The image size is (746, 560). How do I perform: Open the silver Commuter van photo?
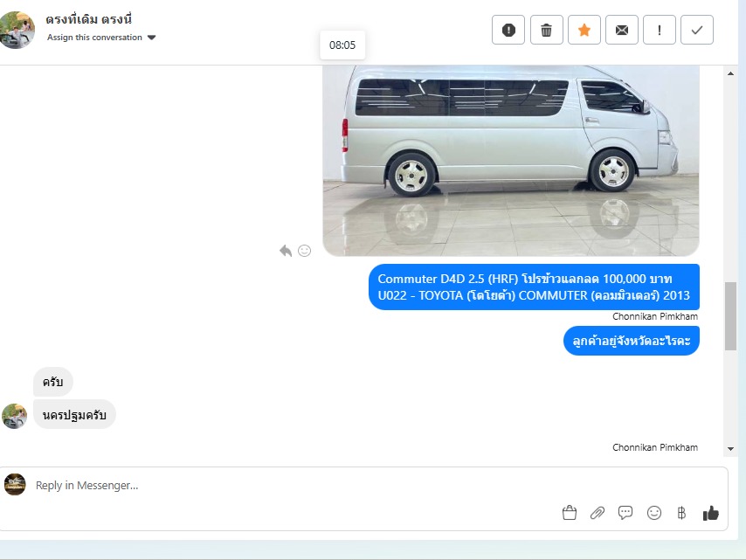point(511,161)
